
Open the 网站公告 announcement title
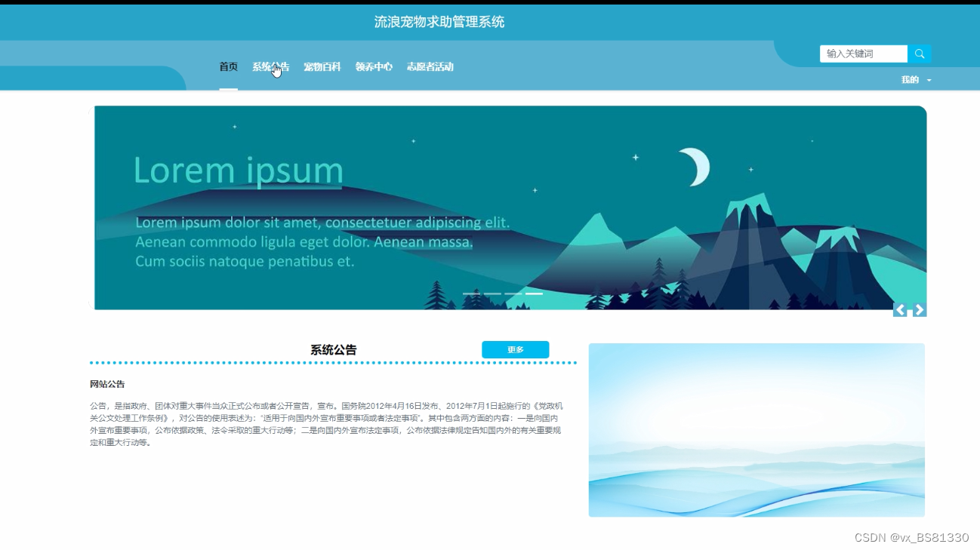pos(107,384)
